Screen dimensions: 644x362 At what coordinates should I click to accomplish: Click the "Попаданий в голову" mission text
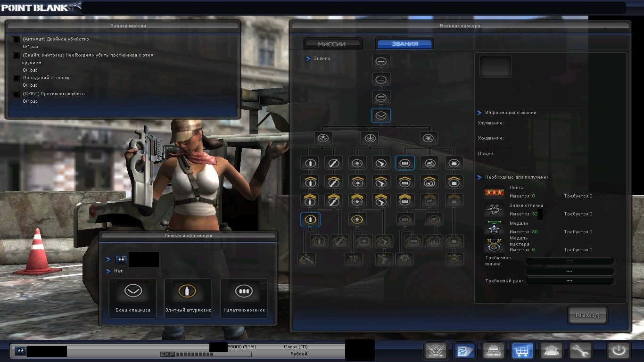click(46, 78)
